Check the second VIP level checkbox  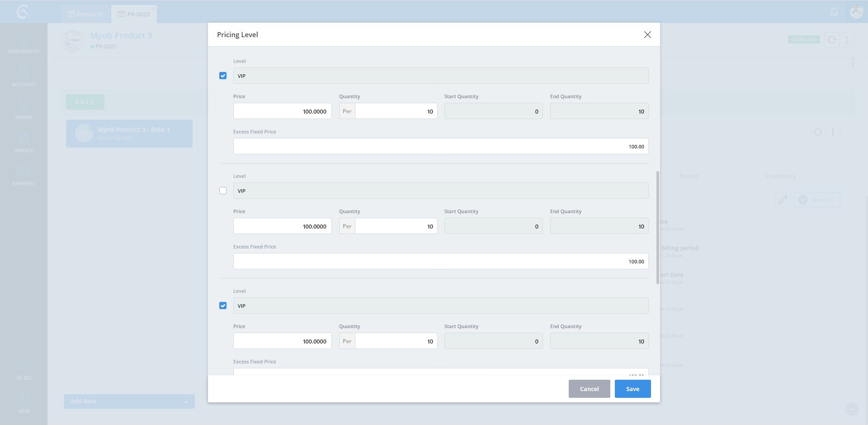pos(223,191)
